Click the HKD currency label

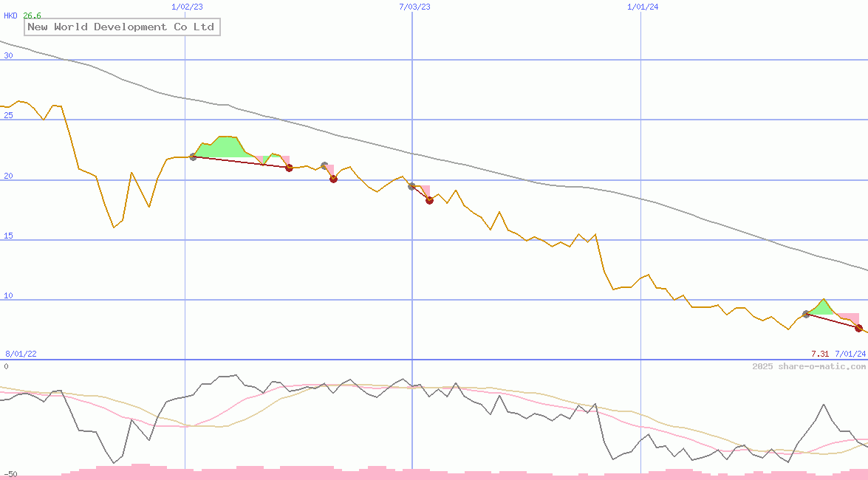click(10, 16)
